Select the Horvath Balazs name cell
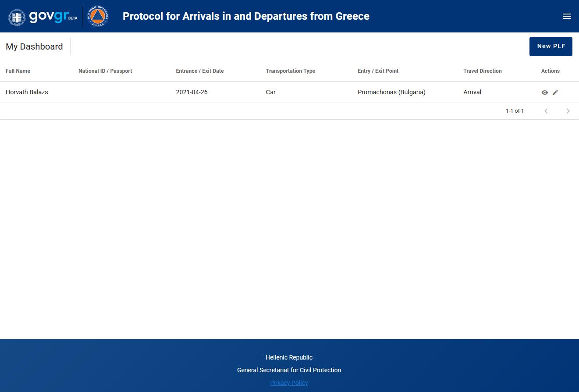 pos(27,92)
